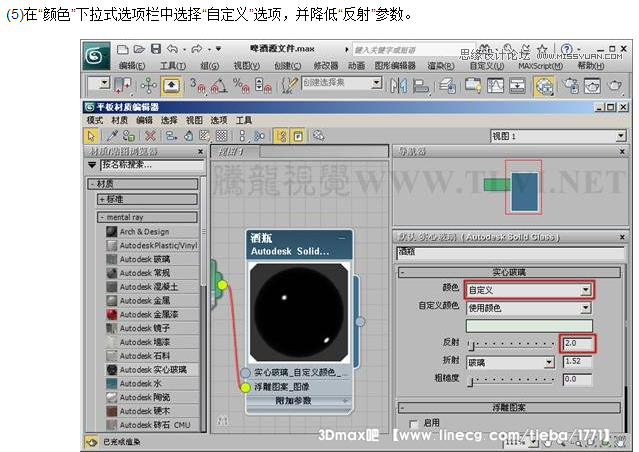Viewport: 639px width, 452px height.
Task: Open the Layer Manager icon
Action: [x=447, y=86]
